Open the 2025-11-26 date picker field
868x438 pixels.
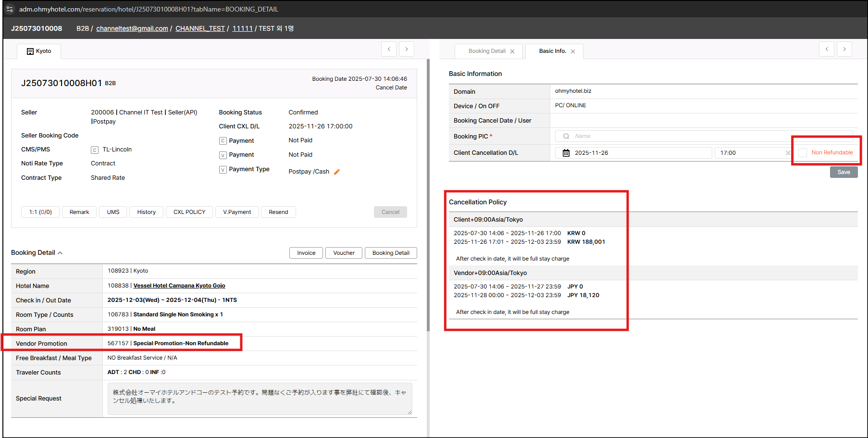click(x=634, y=153)
